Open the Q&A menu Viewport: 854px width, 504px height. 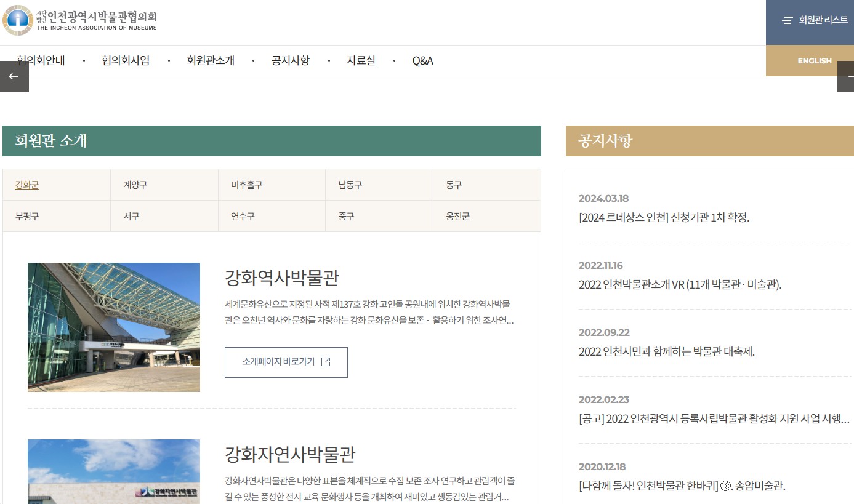423,61
